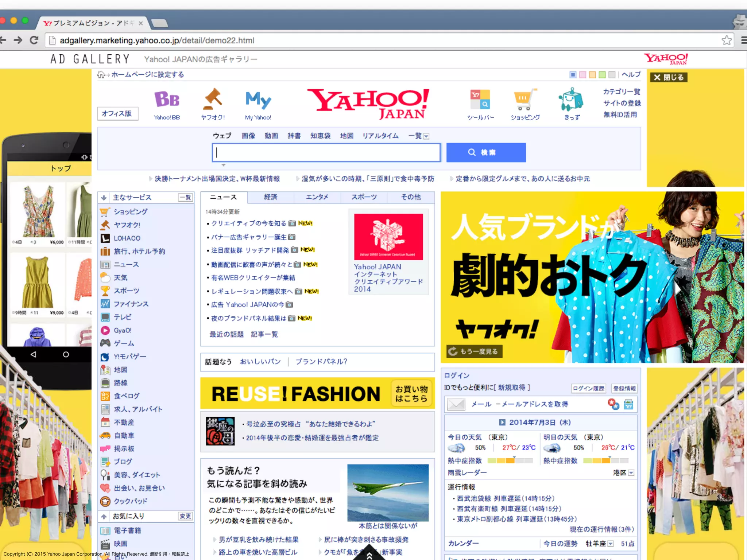Screen dimensions: 747x560
Task: Open the 登録情報 button
Action: [624, 388]
